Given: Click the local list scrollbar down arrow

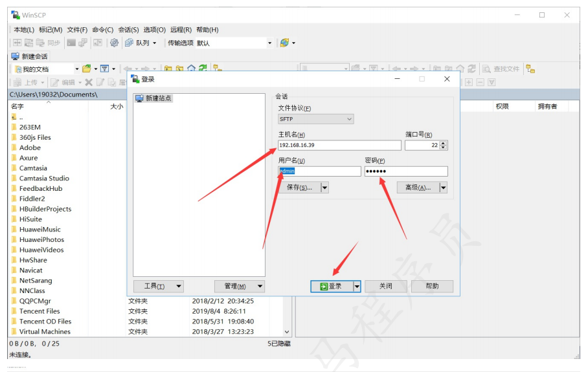Looking at the screenshot, I should [x=287, y=332].
